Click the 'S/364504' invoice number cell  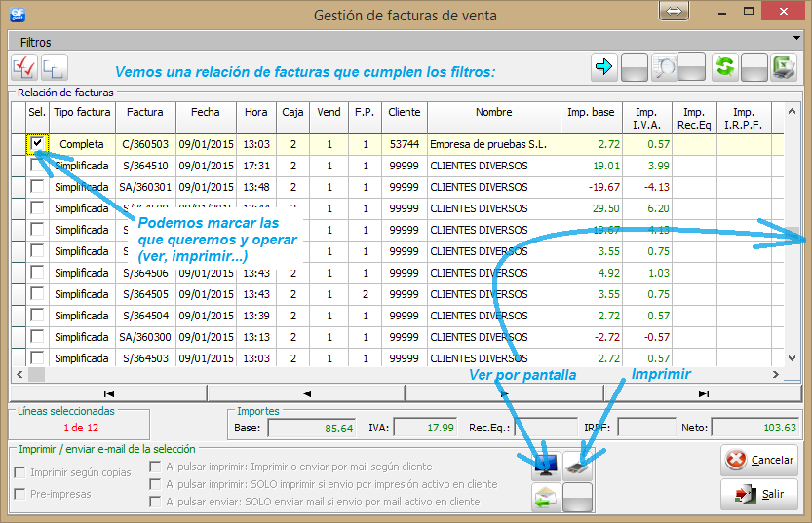(x=145, y=316)
